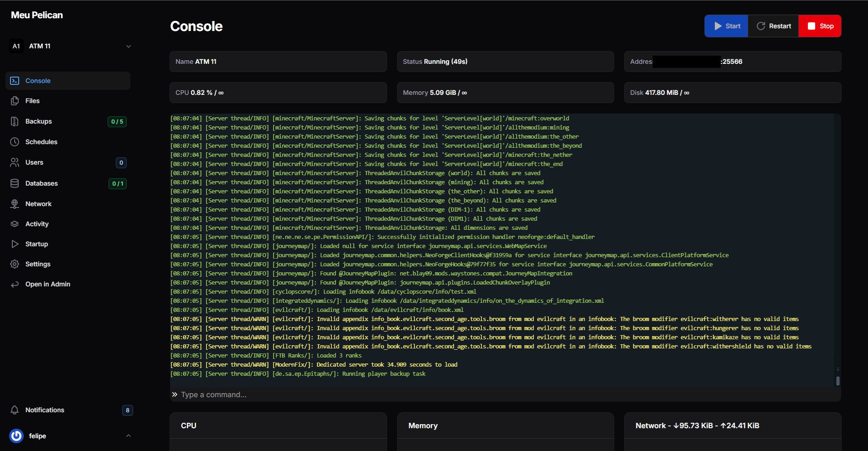Go to Backups page
This screenshot has width=868, height=451.
68,121
